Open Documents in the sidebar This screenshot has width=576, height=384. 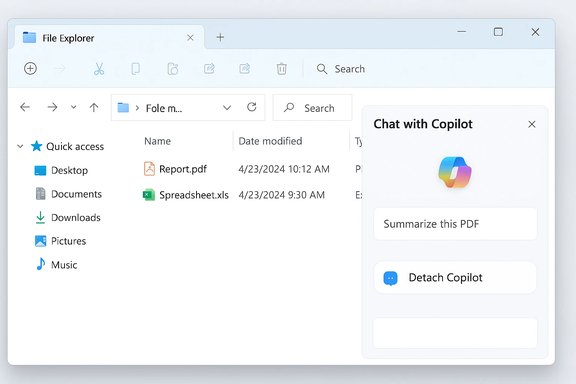coord(68,194)
